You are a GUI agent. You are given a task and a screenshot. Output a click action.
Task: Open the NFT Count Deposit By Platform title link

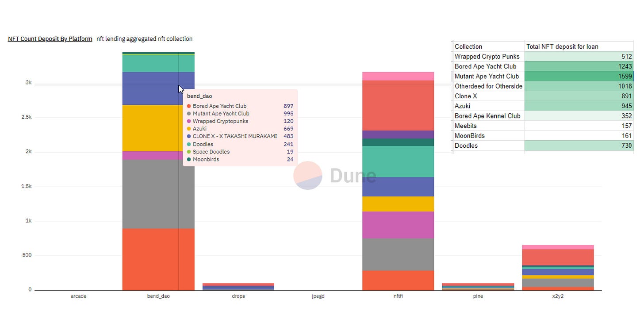point(50,39)
